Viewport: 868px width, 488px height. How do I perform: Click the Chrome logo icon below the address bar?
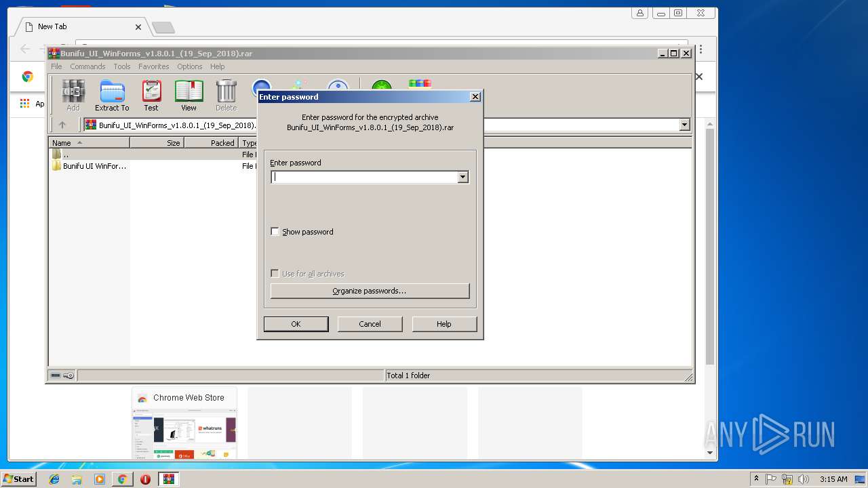(x=28, y=77)
